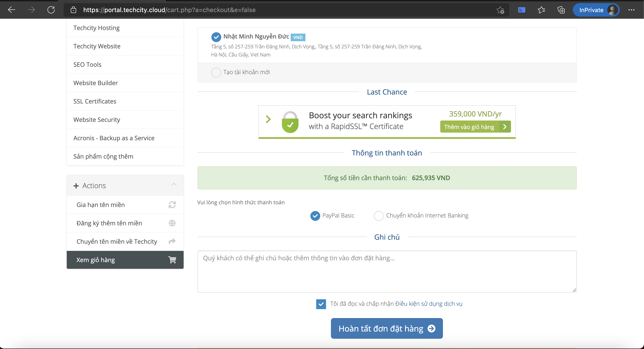Click the shopping cart icon

click(172, 260)
